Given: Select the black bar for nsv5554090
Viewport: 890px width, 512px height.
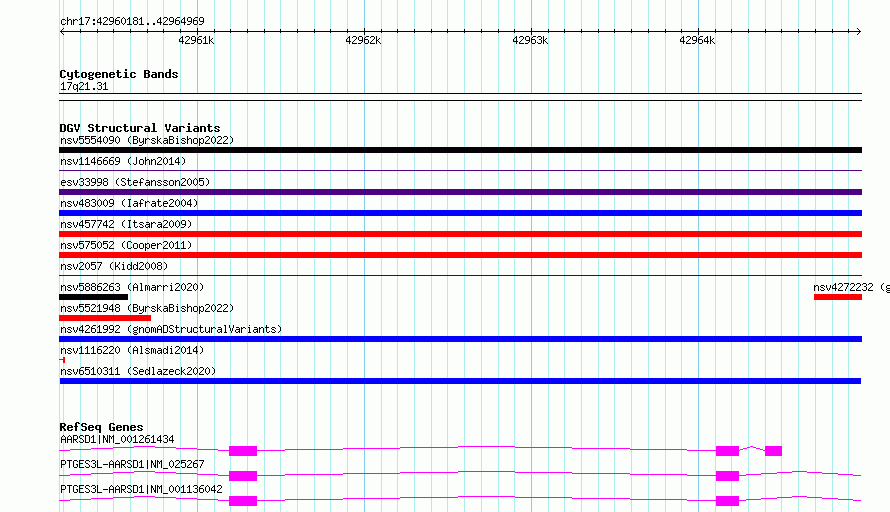Looking at the screenshot, I should point(460,150).
